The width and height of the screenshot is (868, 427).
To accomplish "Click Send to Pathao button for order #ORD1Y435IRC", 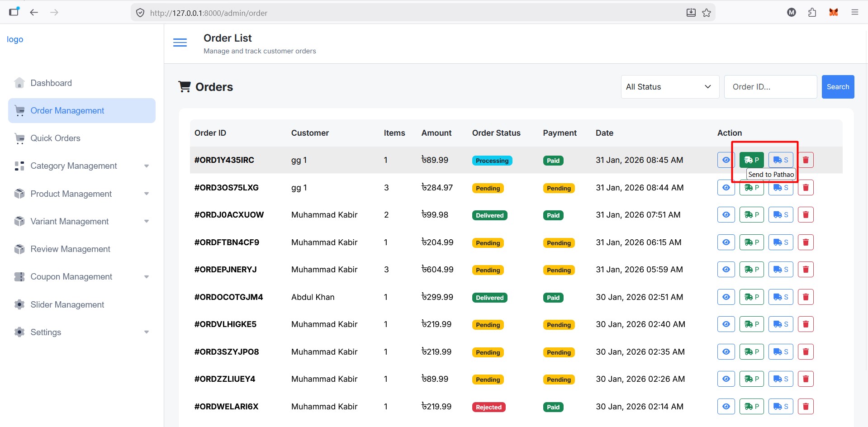I will [x=751, y=160].
